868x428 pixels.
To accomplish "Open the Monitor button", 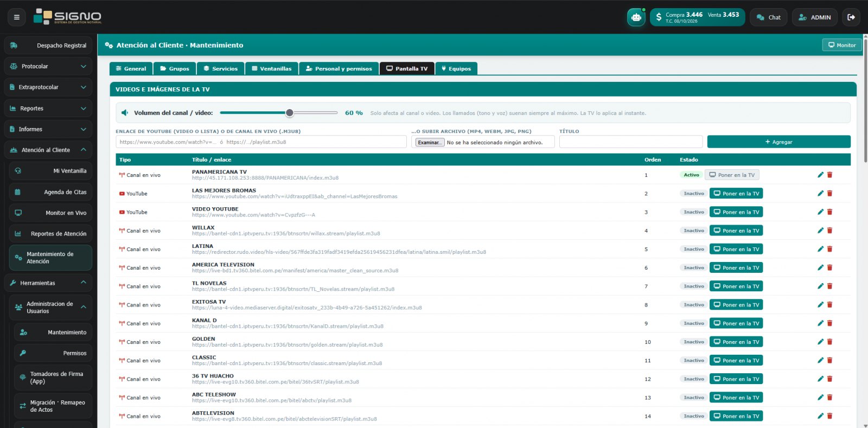I will pos(842,45).
